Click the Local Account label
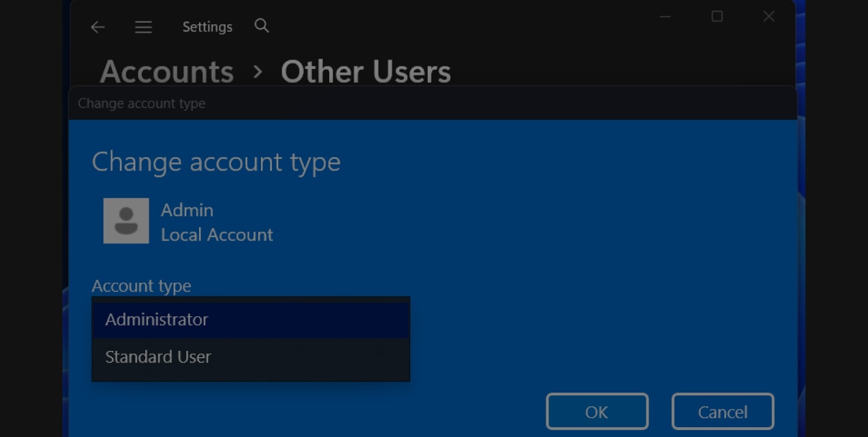 [217, 235]
